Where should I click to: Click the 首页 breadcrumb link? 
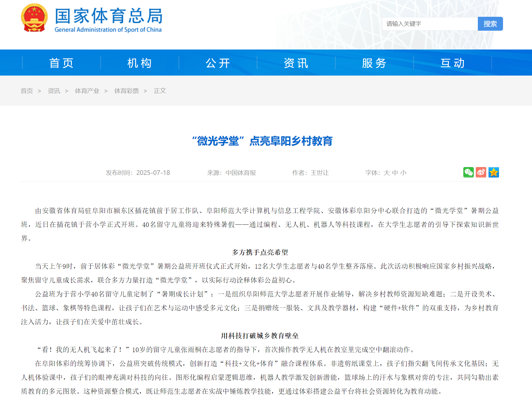click(27, 91)
